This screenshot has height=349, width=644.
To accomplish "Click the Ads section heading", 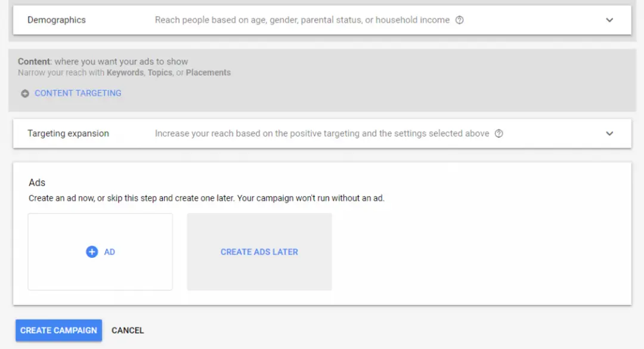I will pos(37,183).
